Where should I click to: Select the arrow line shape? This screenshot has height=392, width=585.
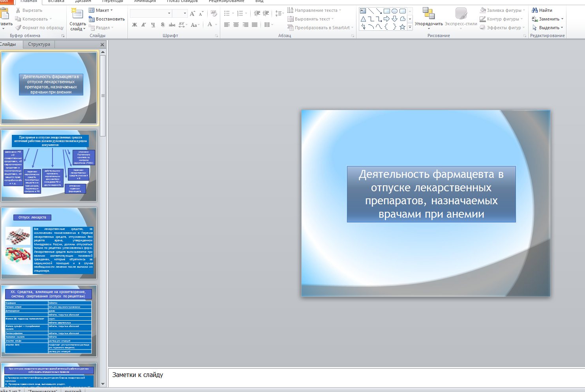pos(379,11)
